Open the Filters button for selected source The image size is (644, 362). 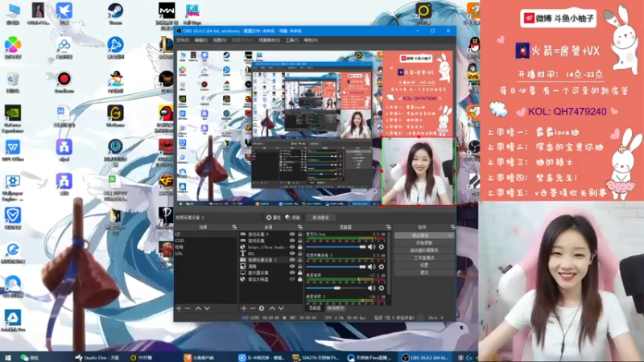click(292, 217)
